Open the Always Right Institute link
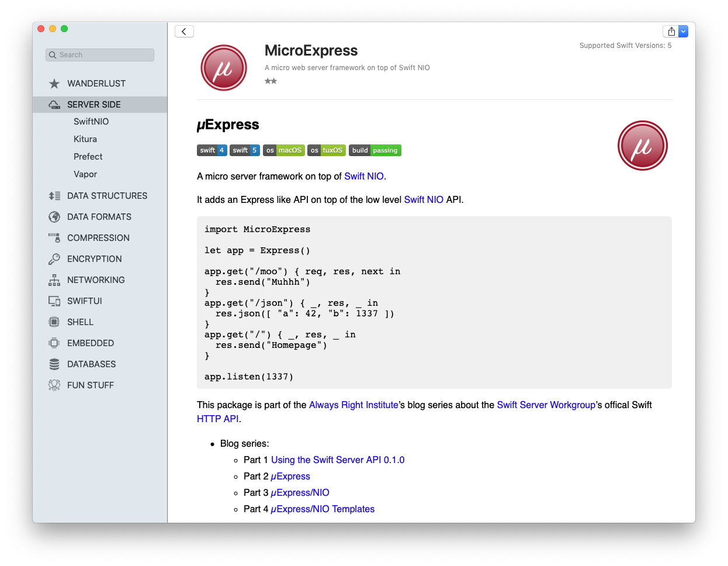Image resolution: width=728 pixels, height=566 pixels. coord(353,405)
